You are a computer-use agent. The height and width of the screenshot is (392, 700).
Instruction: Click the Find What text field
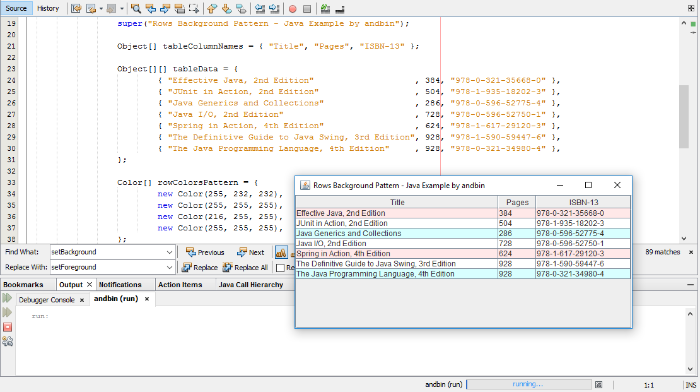[x=107, y=252]
